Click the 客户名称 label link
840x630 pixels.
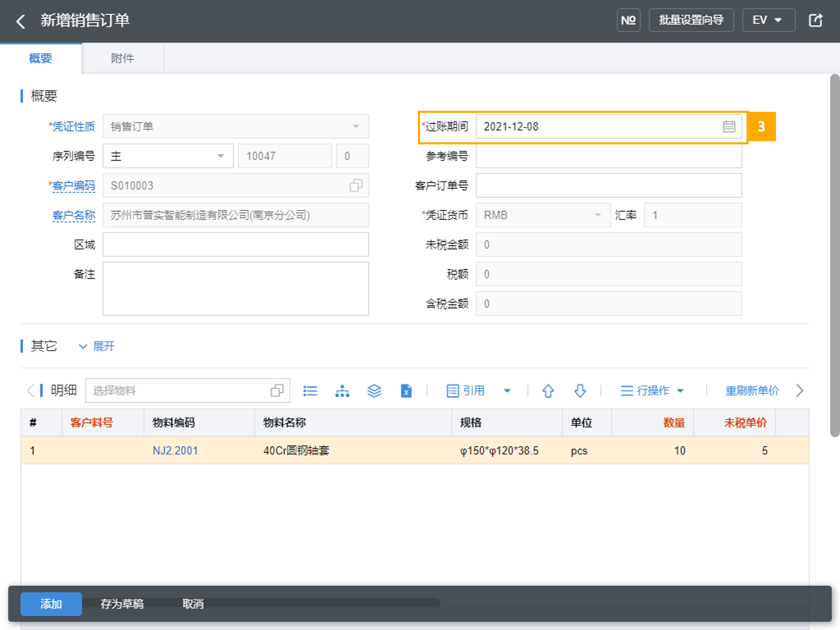73,215
